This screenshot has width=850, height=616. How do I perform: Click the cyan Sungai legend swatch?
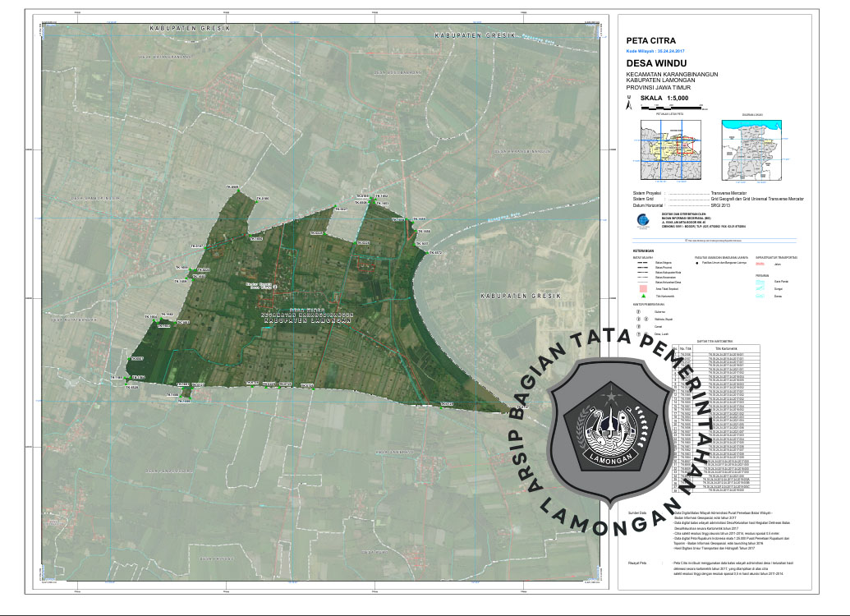[760, 292]
